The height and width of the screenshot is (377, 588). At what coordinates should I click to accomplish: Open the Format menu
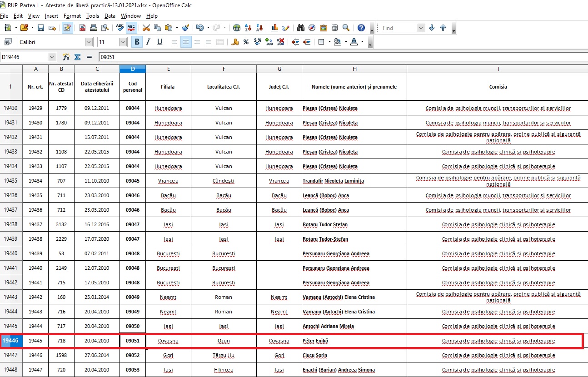72,16
